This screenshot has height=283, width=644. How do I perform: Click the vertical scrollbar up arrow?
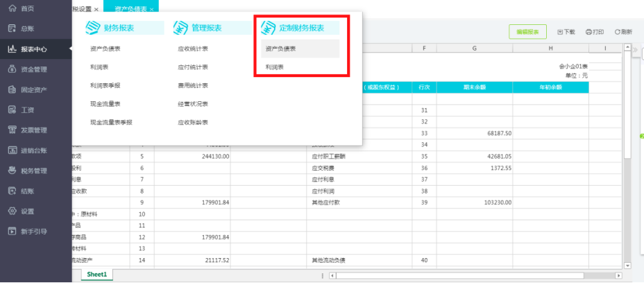tap(627, 48)
